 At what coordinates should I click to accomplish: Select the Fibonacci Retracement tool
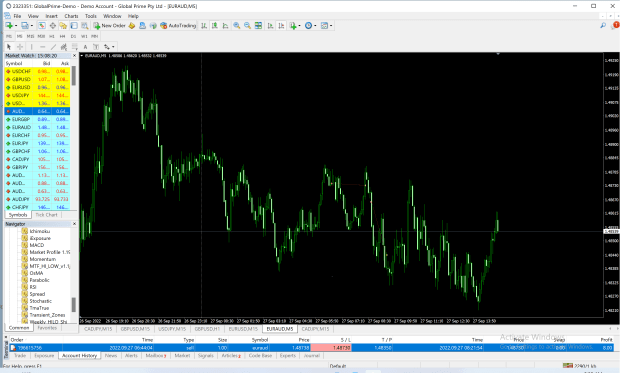click(x=75, y=47)
